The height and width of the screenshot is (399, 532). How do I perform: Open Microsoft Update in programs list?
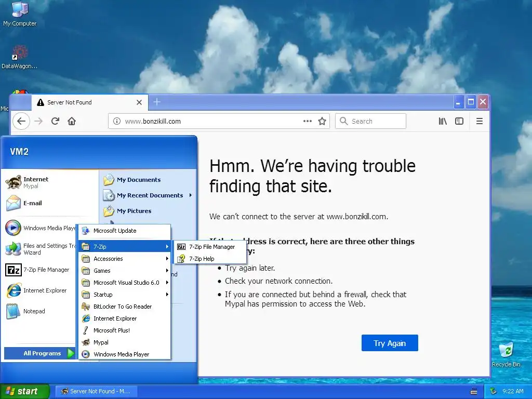(125, 231)
